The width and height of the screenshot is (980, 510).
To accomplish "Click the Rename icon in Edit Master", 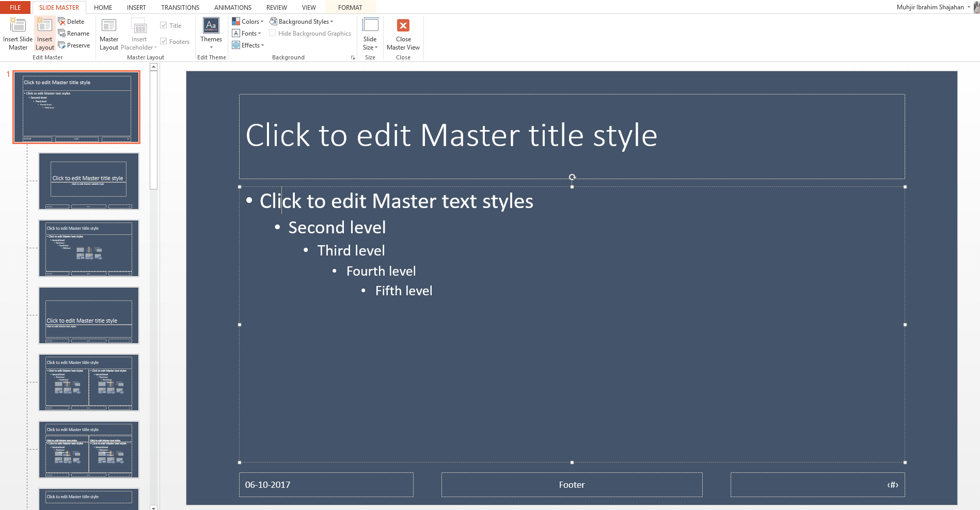I will [x=62, y=34].
